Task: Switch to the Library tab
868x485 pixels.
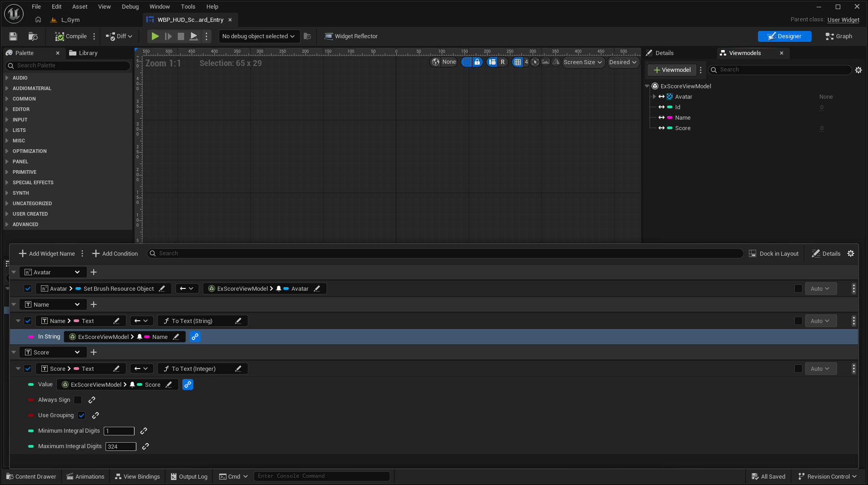Action: coord(84,53)
